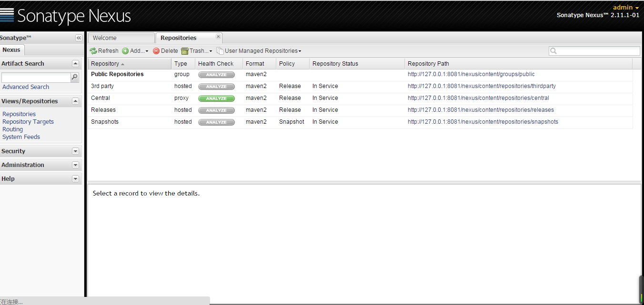Screen dimensions: 644x305
Task: Click the Delete repository button
Action: point(165,51)
